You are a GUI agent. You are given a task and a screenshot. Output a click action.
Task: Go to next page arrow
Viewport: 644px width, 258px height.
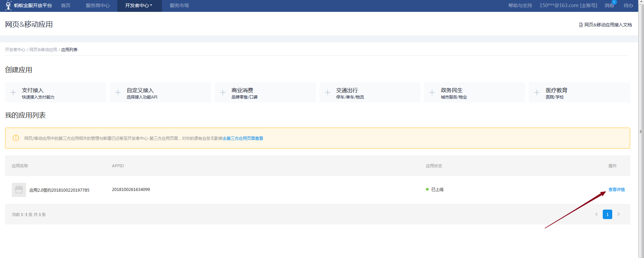619,214
